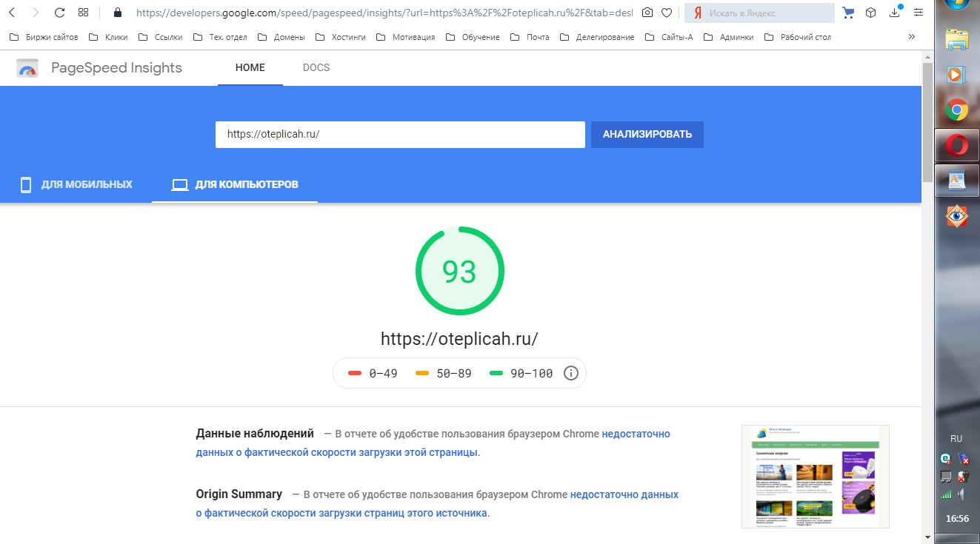The width and height of the screenshot is (980, 544).
Task: Open the oteplicah.ru page screenshot thumbnail
Action: tap(816, 477)
